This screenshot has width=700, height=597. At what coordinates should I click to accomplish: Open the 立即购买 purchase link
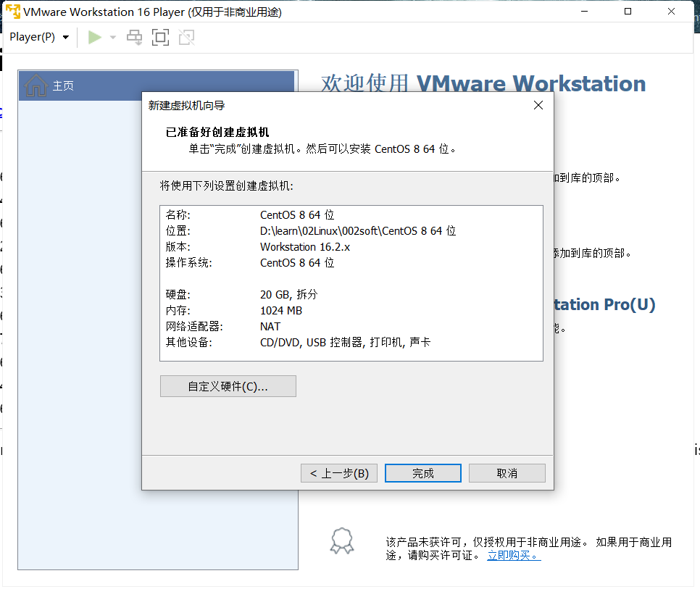click(514, 556)
